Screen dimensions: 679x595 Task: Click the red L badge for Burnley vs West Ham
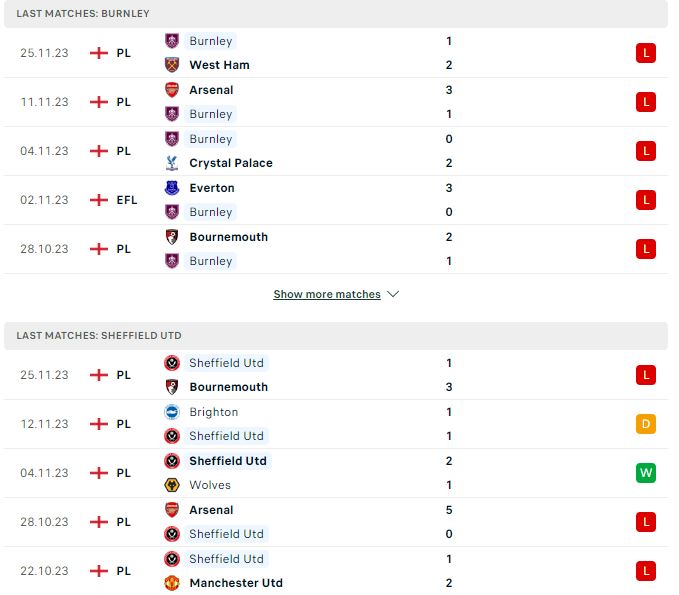point(646,53)
